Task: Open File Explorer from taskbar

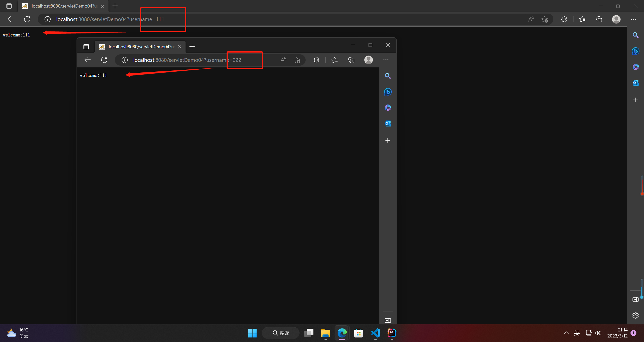Action: 326,333
